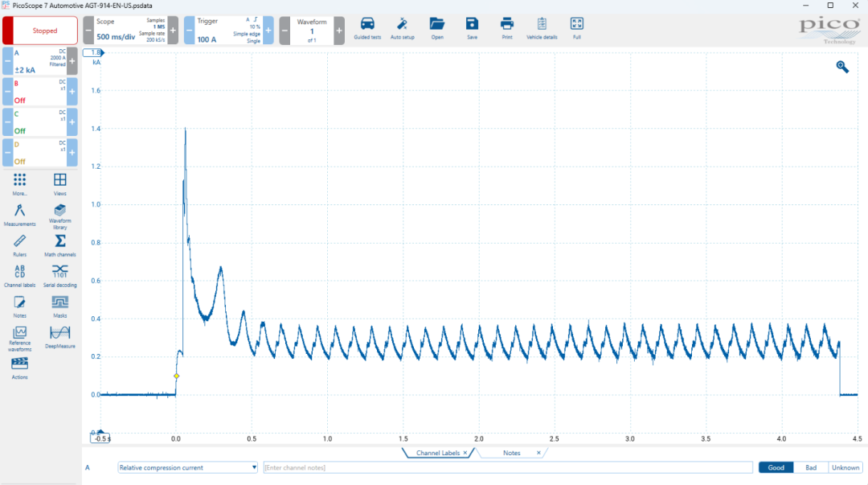Screen dimensions: 868x485
Task: Click the Save button
Action: (472, 28)
